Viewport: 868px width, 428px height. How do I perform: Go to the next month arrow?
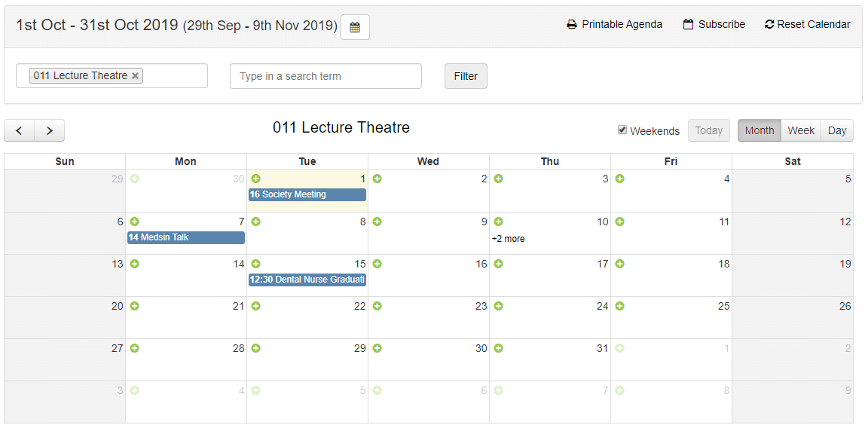point(50,130)
